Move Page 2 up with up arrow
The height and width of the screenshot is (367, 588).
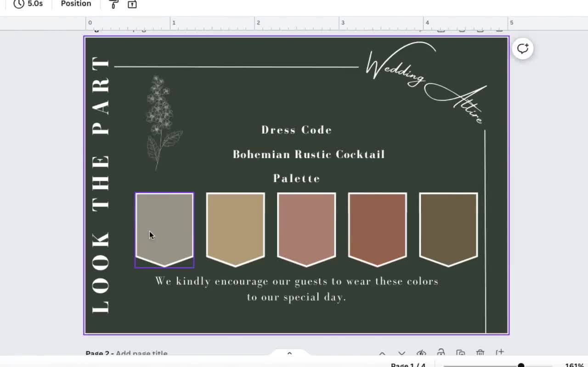382,353
